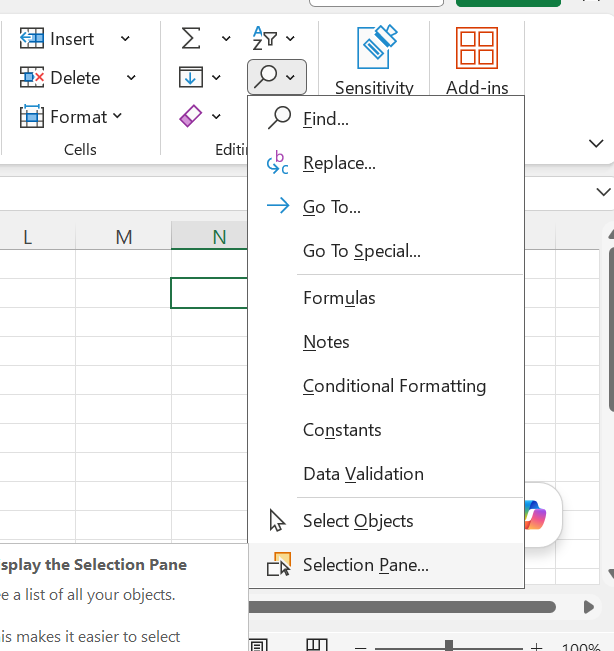Click the vertical scrollbar thumb
The height and width of the screenshot is (651, 614).
(x=612, y=330)
